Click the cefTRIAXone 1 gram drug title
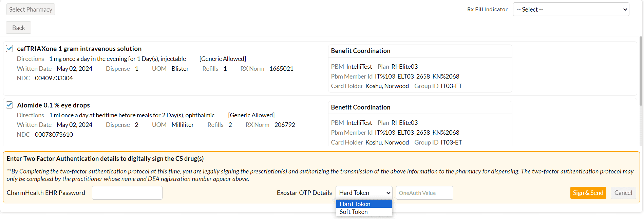 click(x=79, y=49)
